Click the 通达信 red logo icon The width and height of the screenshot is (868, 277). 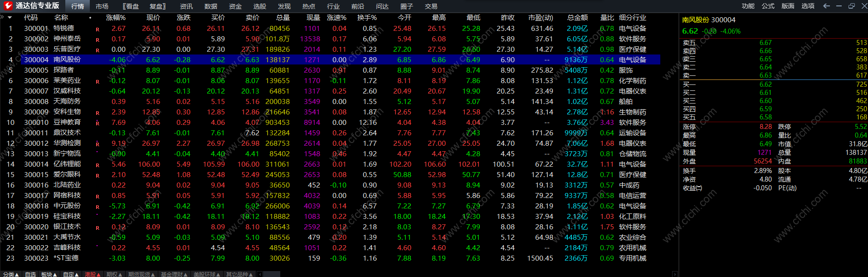(8, 6)
